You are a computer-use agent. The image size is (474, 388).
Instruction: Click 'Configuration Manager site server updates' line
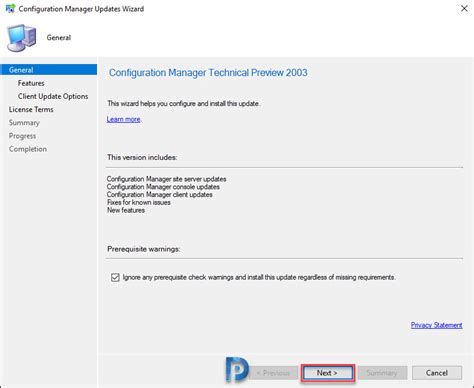[x=166, y=179]
